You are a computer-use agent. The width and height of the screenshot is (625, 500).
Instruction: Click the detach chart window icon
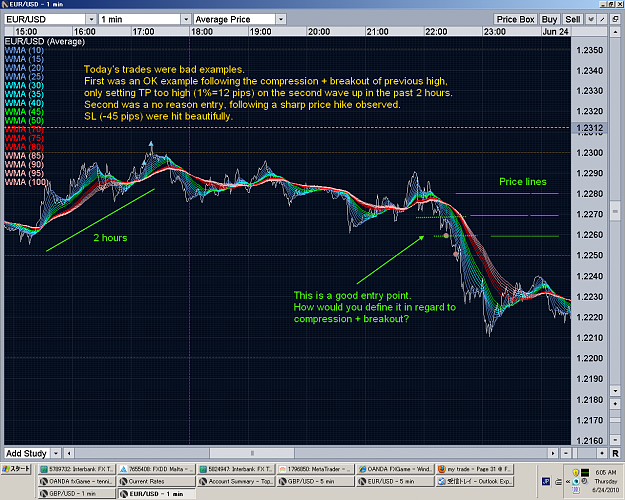click(615, 19)
